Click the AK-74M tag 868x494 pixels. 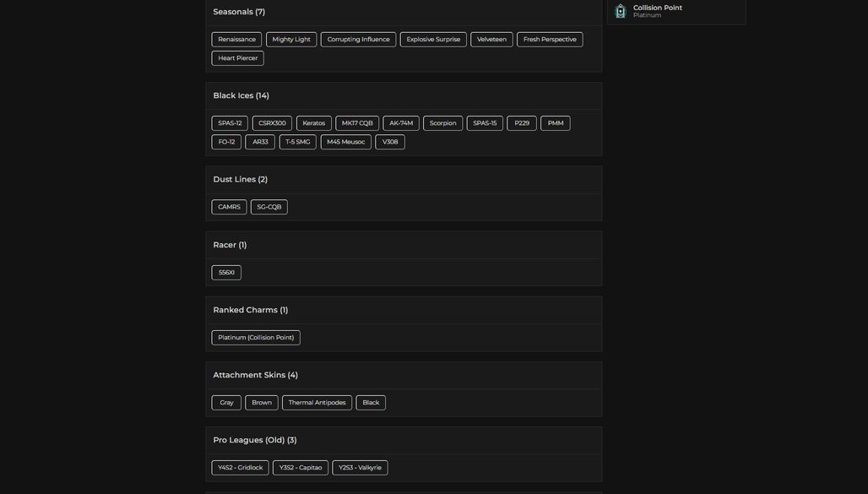[401, 123]
